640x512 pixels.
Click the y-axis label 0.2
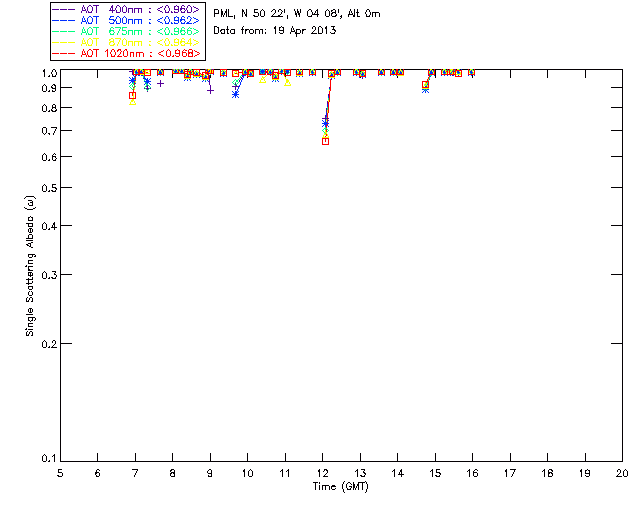[x=49, y=344]
